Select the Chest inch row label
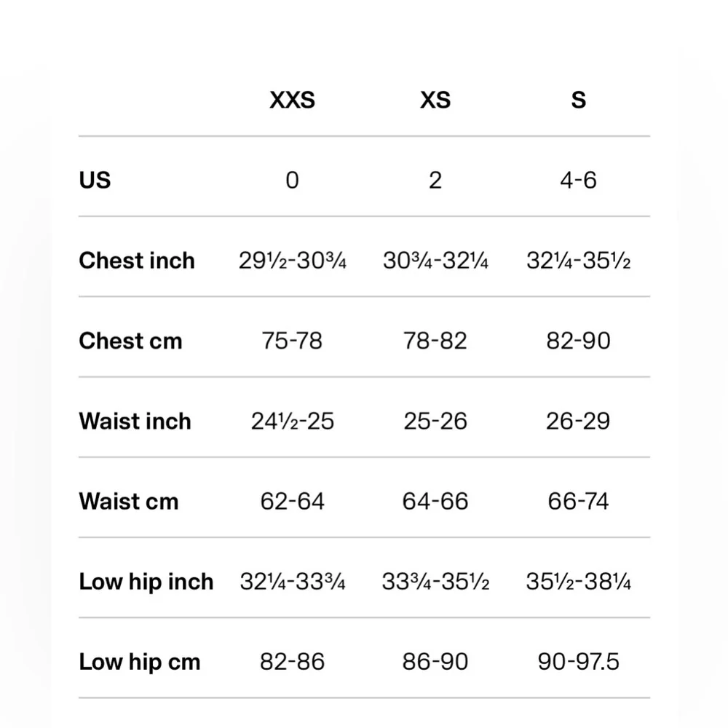Screen dimensions: 728x728 pos(137,261)
